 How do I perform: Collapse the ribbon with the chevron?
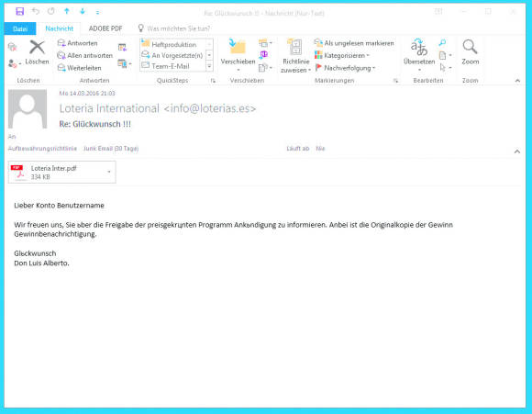point(517,81)
